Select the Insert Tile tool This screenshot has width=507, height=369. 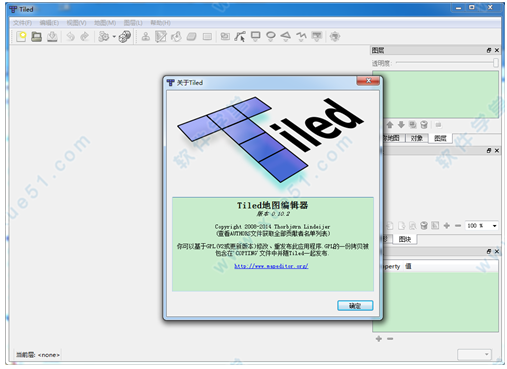(x=317, y=36)
